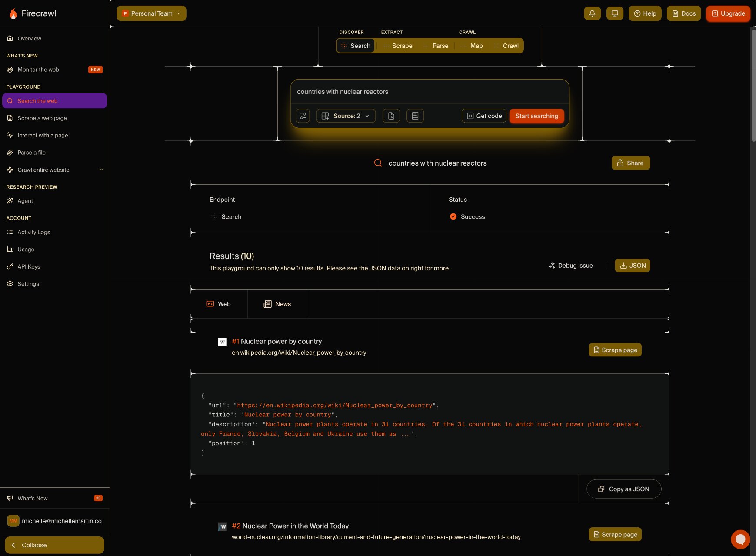The image size is (756, 556).
Task: Download results as JSON
Action: click(633, 266)
